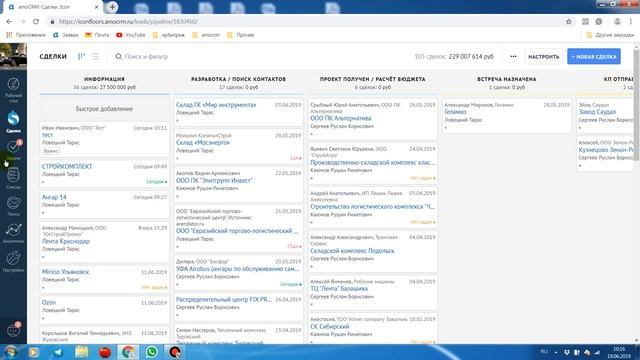The image size is (640, 360).
Task: Open the Производственно-складской комплекс deal
Action: point(372,162)
